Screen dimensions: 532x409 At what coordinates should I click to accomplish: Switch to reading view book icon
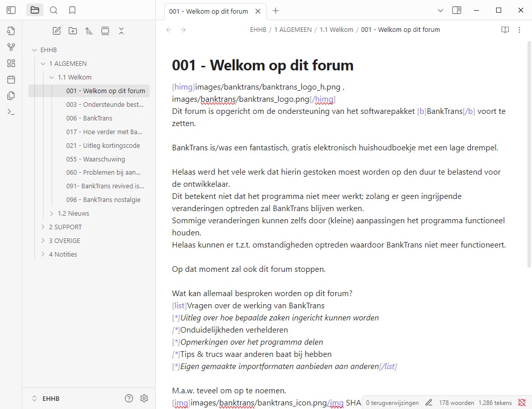(x=505, y=30)
